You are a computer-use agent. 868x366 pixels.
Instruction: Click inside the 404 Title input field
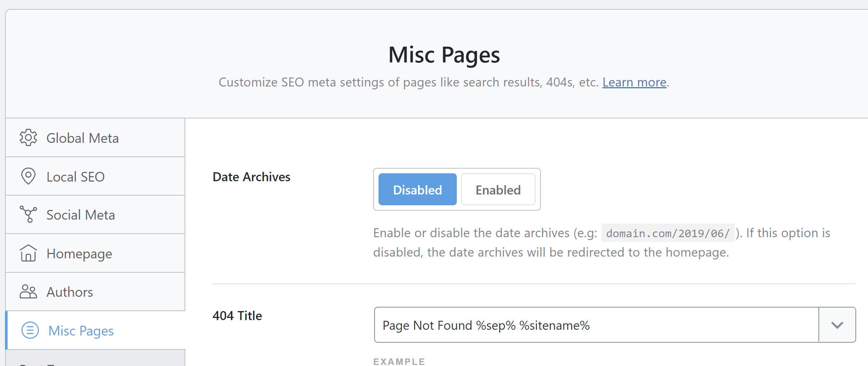coord(575,325)
